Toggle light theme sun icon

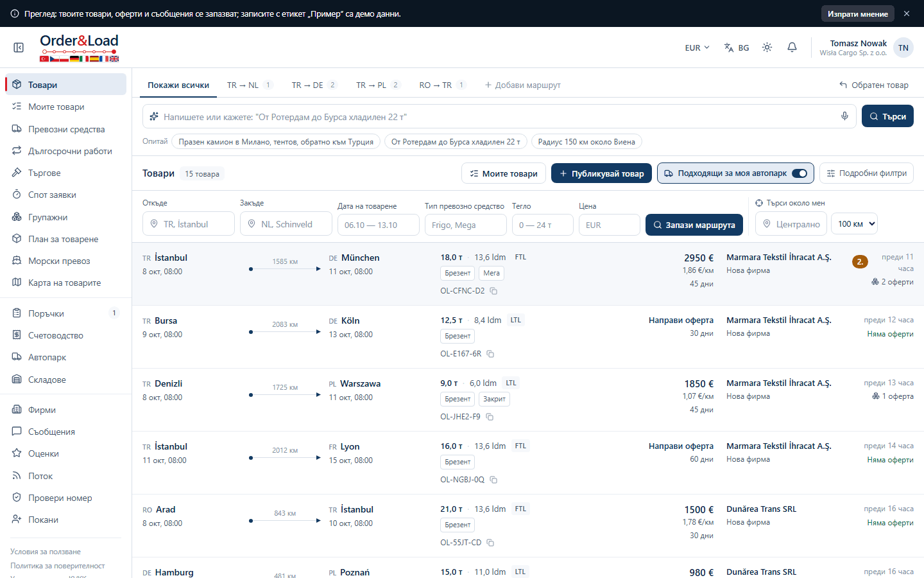[x=767, y=48]
